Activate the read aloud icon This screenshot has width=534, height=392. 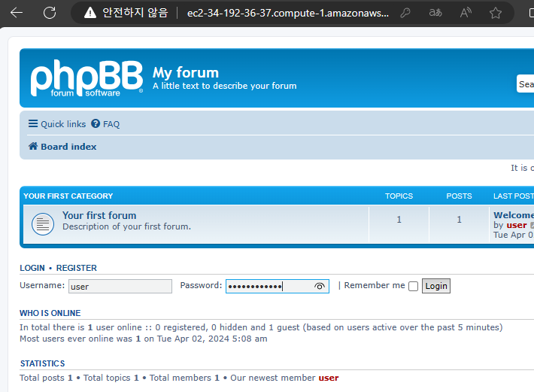(x=466, y=13)
